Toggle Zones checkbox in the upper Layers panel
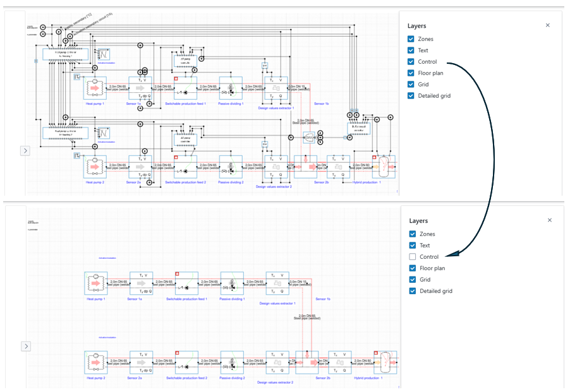Image resolution: width=570 pixels, height=392 pixels. coord(411,39)
